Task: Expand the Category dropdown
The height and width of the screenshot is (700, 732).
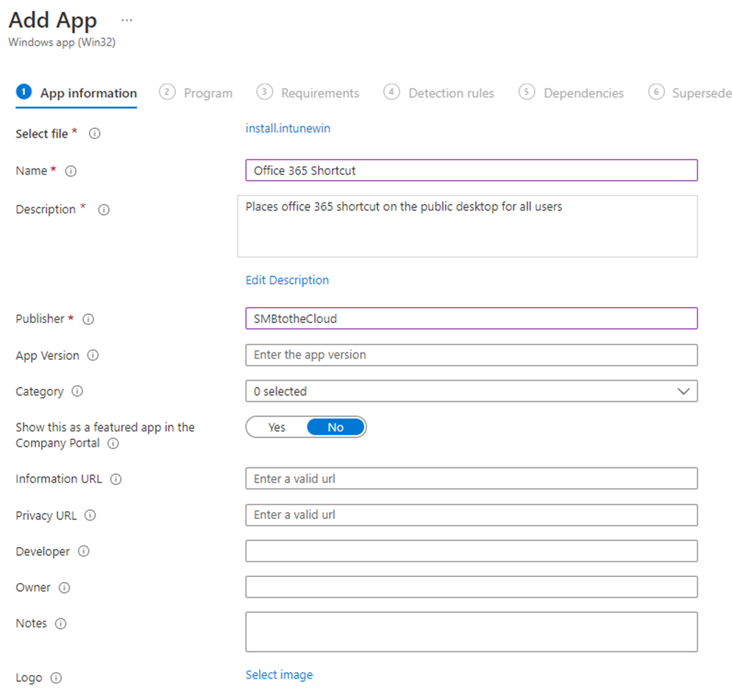Action: [x=471, y=392]
